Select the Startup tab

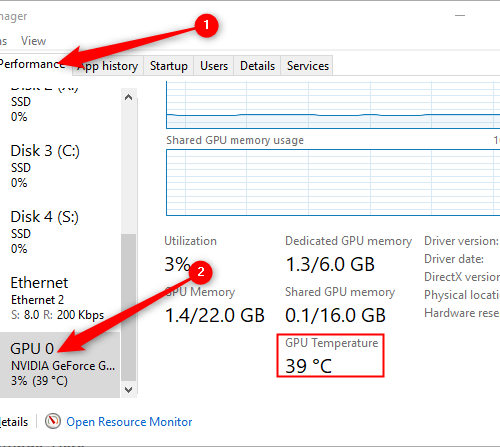pyautogui.click(x=169, y=66)
